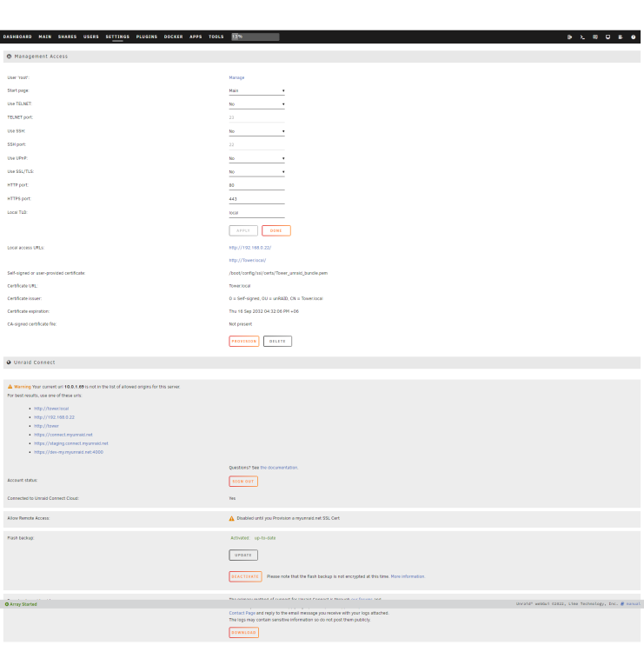Screen dimensions: 644x652
Task: Click the SSH port field
Action: pyautogui.click(x=256, y=144)
